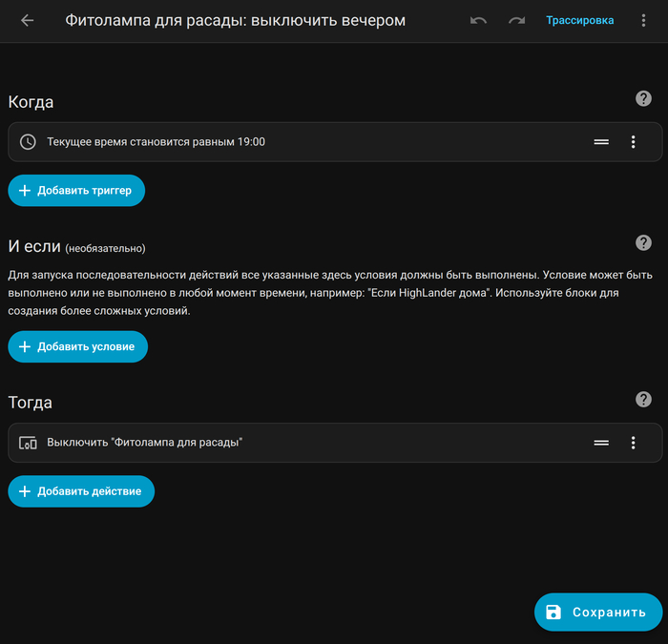Click Добавить действие button
The image size is (668, 644).
pos(81,491)
